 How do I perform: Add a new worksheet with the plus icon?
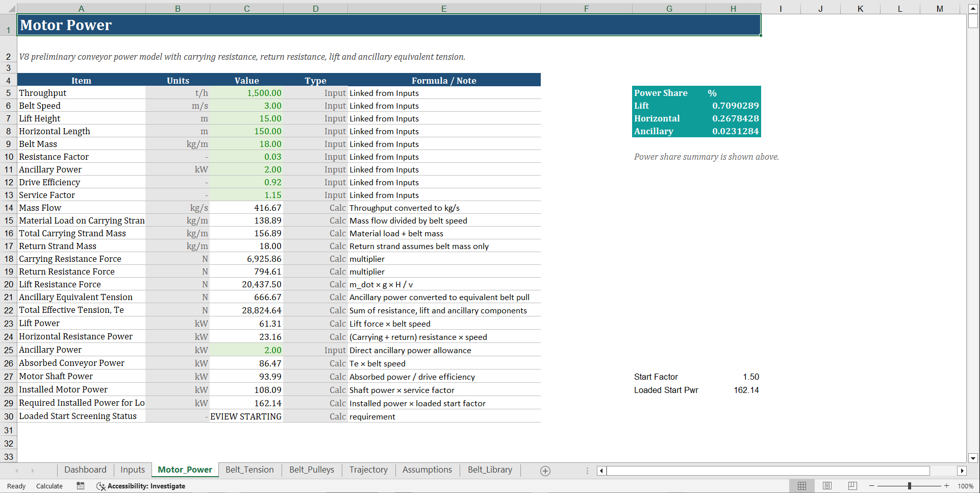click(545, 471)
